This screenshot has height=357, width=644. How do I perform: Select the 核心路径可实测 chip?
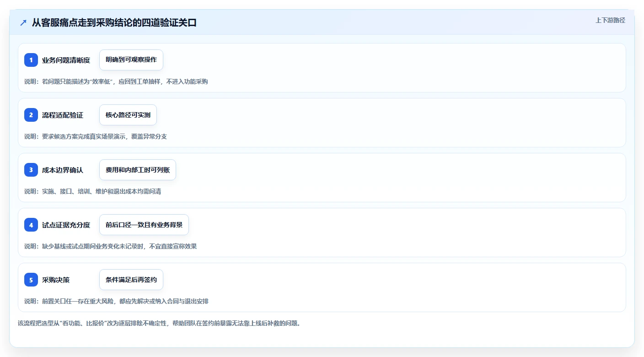(128, 115)
